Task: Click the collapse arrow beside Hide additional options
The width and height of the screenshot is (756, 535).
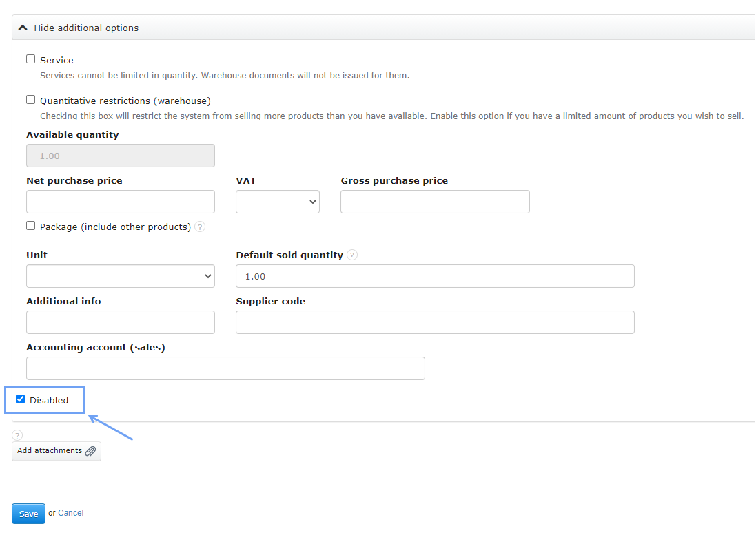Action: click(22, 27)
